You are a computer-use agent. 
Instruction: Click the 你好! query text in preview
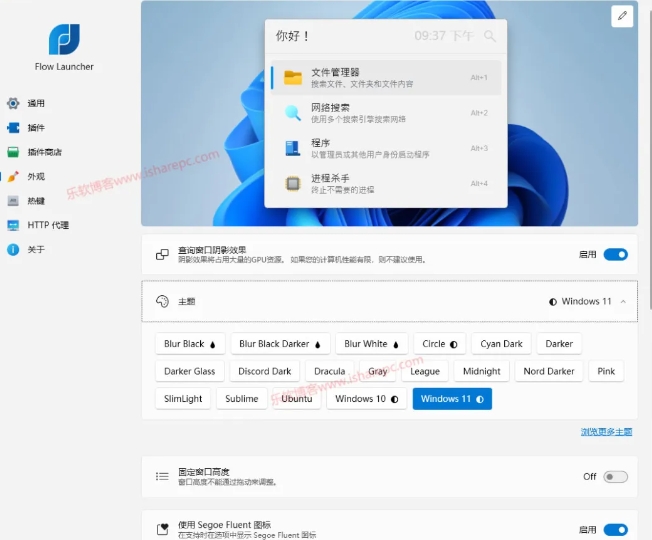click(x=292, y=36)
